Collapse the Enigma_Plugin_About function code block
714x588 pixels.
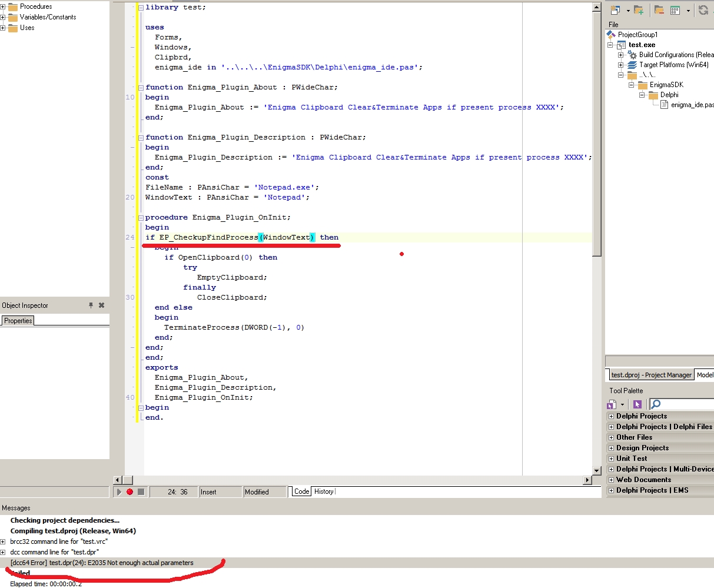pyautogui.click(x=141, y=87)
